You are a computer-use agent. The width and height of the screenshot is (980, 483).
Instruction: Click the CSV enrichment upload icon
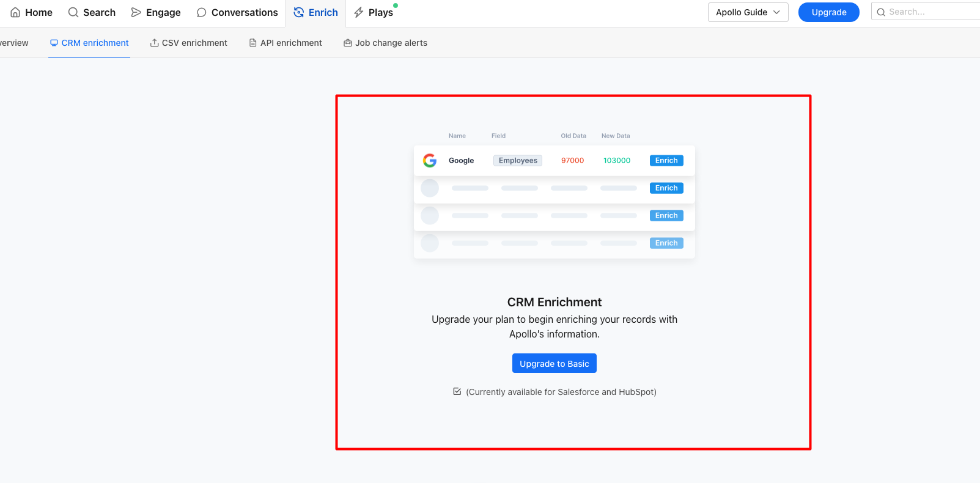tap(154, 43)
